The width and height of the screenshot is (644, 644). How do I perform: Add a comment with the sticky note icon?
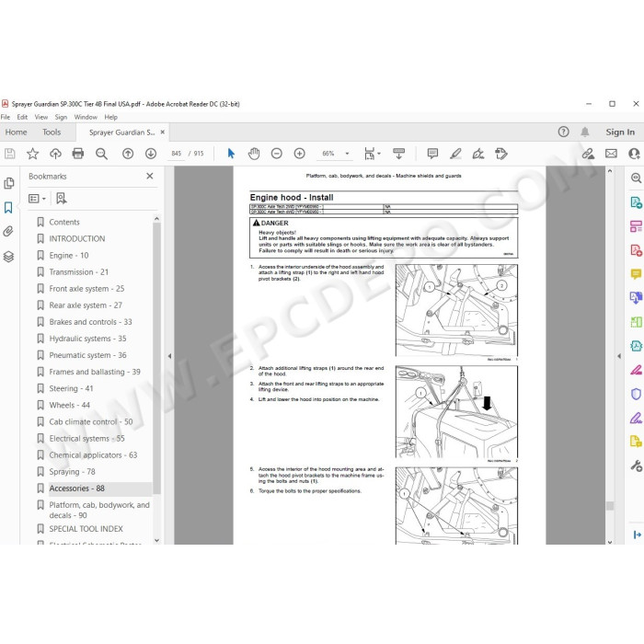click(432, 154)
